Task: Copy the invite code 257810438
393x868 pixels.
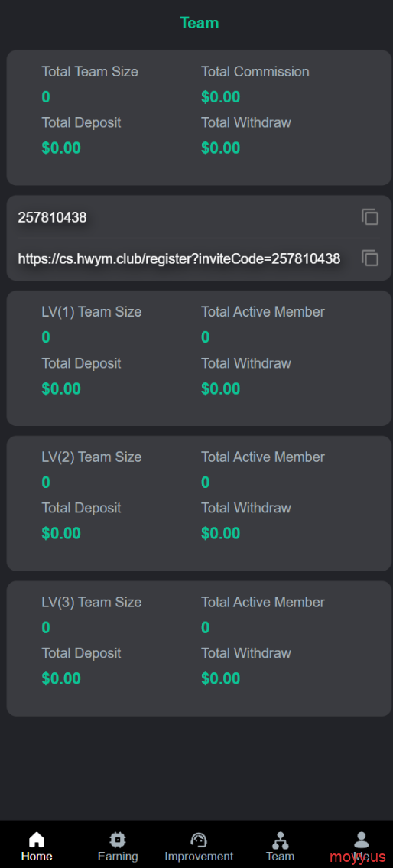Action: coord(370,217)
